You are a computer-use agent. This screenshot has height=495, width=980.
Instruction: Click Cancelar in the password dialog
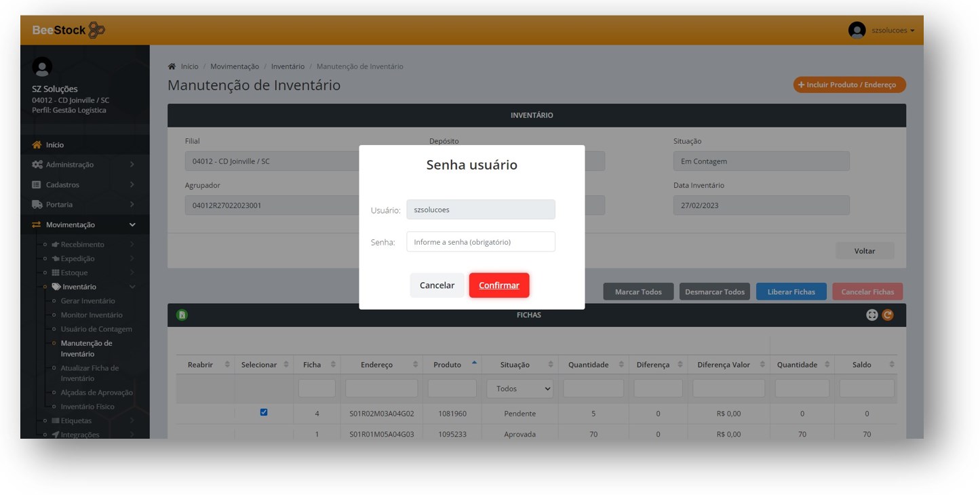(437, 285)
